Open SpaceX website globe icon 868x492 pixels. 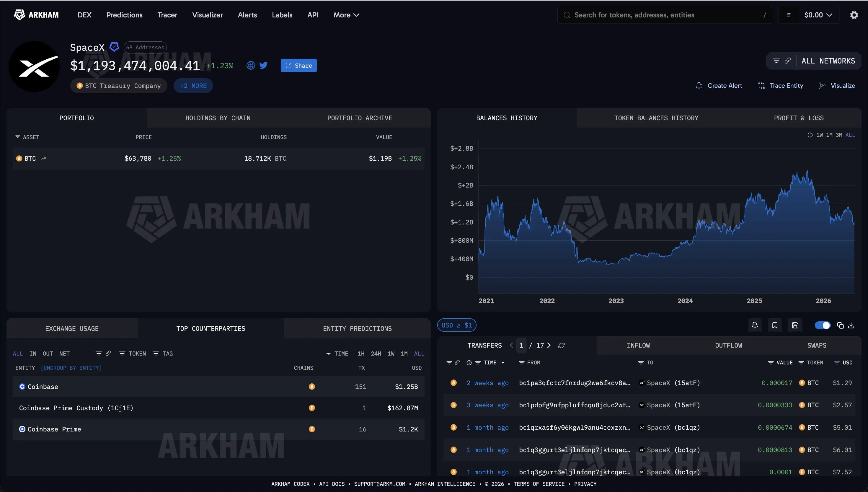coord(251,66)
